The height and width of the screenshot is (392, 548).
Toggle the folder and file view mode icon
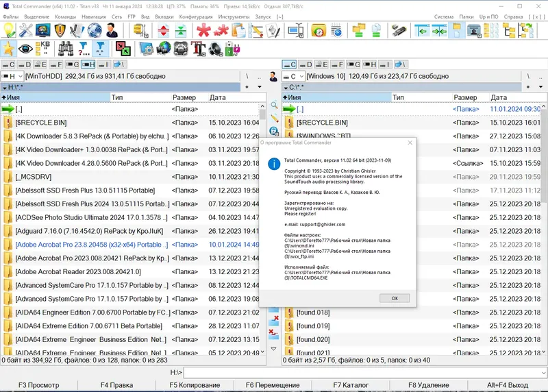coord(456,30)
